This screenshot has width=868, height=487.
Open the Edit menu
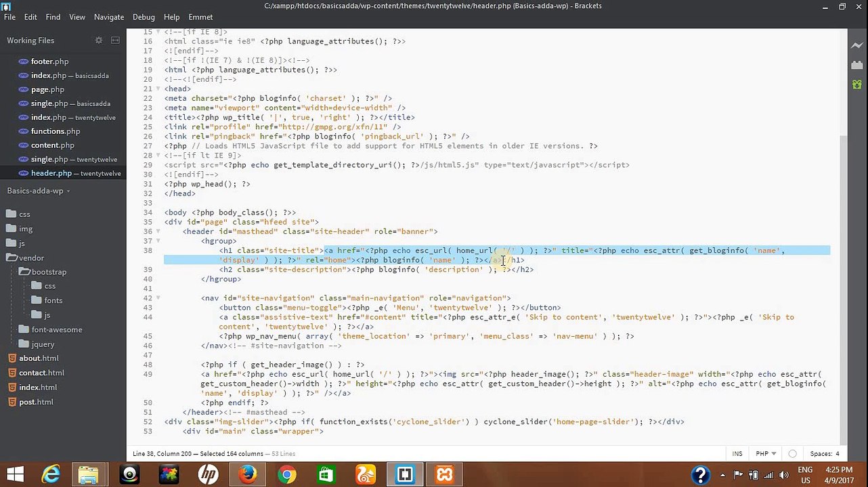(30, 17)
